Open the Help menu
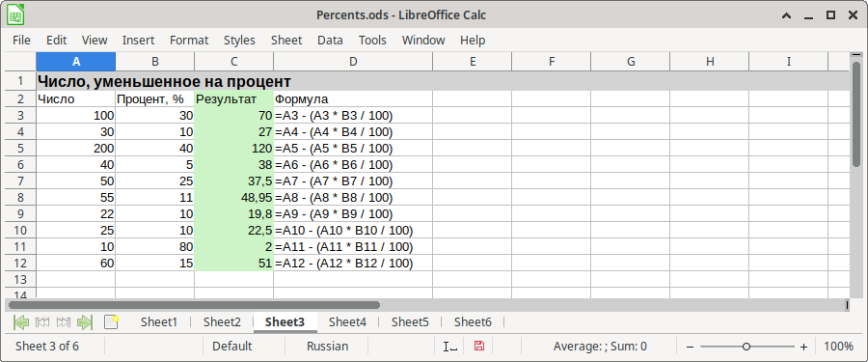The image size is (868, 362). point(473,41)
